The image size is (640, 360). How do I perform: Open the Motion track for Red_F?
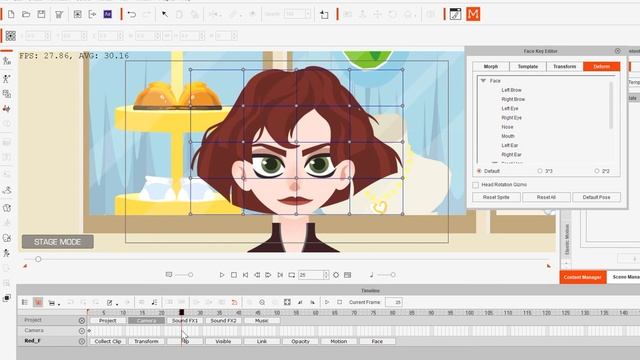point(339,341)
